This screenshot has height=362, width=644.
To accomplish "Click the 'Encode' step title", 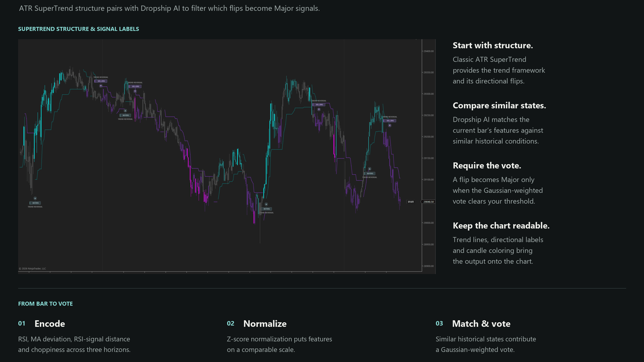I will coord(50,324).
